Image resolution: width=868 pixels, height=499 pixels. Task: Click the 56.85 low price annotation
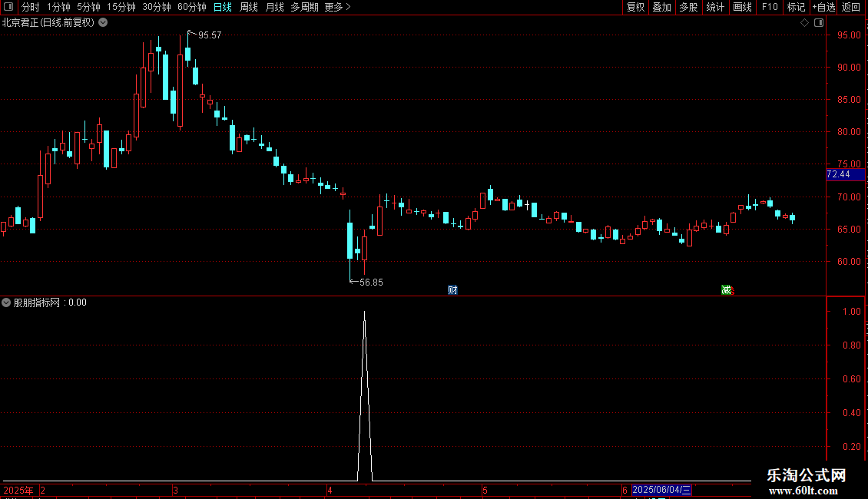371,283
